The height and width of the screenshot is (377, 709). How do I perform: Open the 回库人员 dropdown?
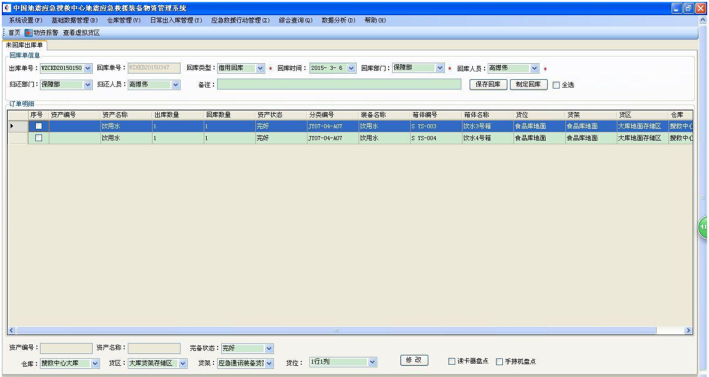[x=534, y=68]
